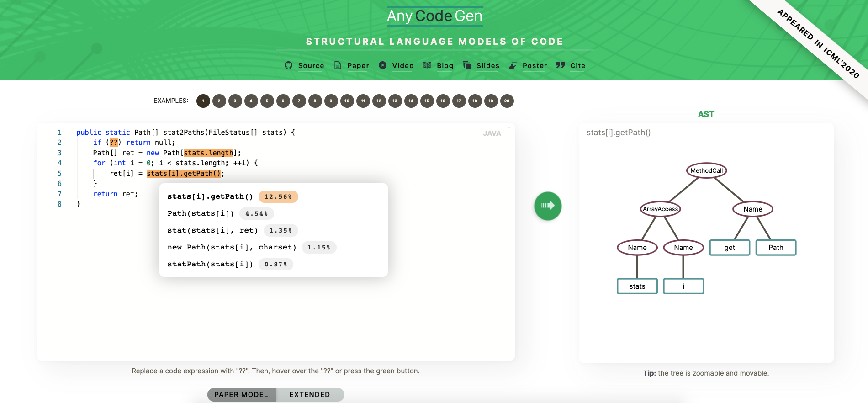Image resolution: width=868 pixels, height=403 pixels.
Task: Switch to the PAPER MODEL toggle
Action: [x=242, y=395]
